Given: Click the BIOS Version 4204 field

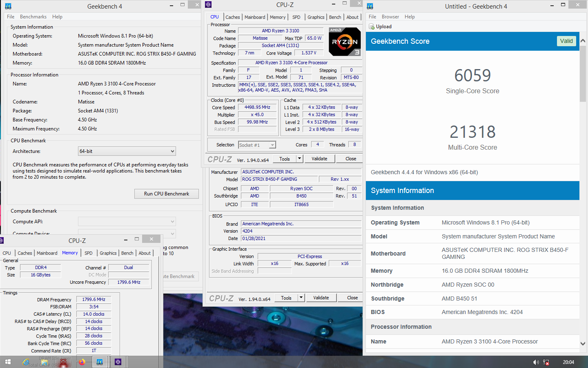Looking at the screenshot, I should pos(301,231).
